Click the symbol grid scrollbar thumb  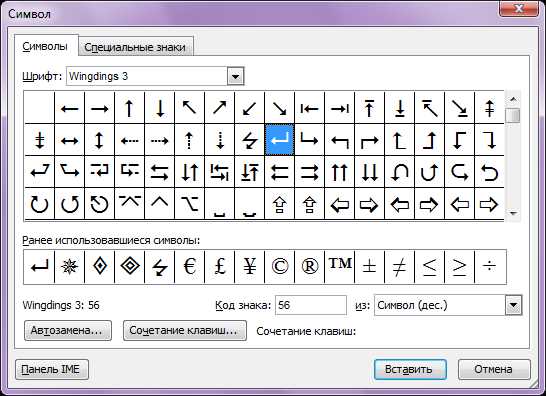pyautogui.click(x=513, y=115)
